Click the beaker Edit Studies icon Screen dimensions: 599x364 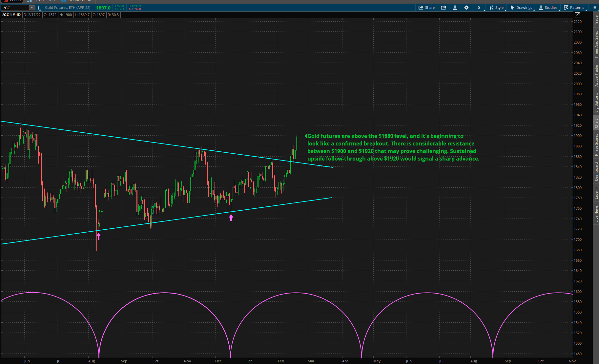pos(455,8)
